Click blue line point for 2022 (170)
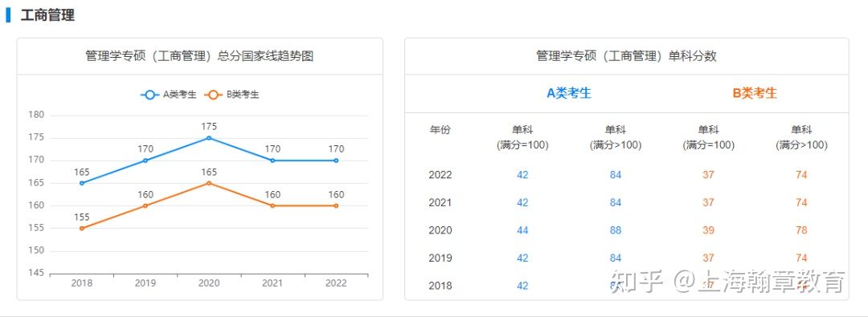Screen dimensions: 868x317 (x=336, y=161)
